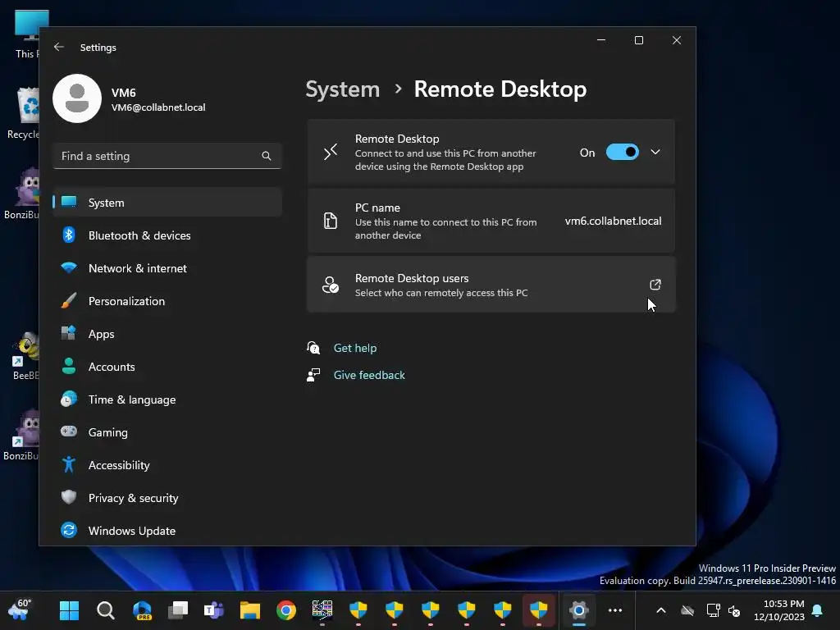Click the Remote Desktop users person icon

[331, 285]
